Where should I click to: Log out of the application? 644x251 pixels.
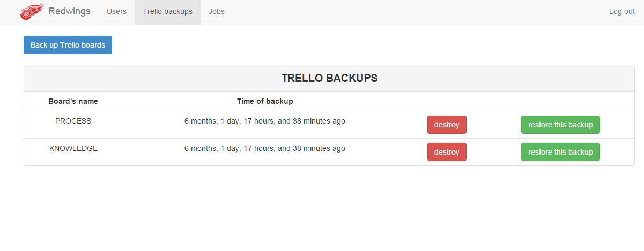(x=621, y=11)
